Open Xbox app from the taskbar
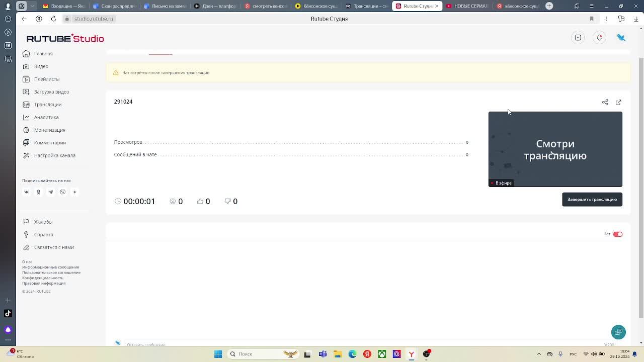This screenshot has height=362, width=644. tap(382, 354)
